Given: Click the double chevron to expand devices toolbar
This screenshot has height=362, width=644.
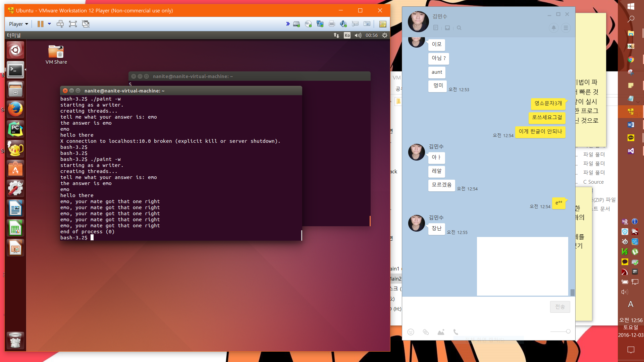Looking at the screenshot, I should coord(288,24).
